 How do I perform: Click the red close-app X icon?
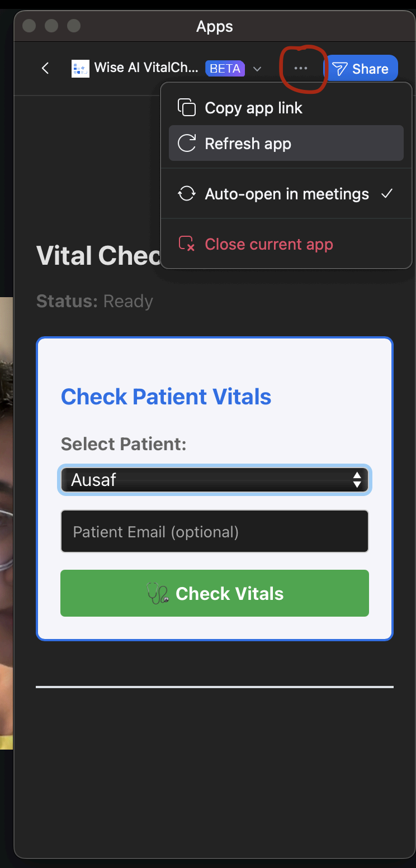[187, 244]
